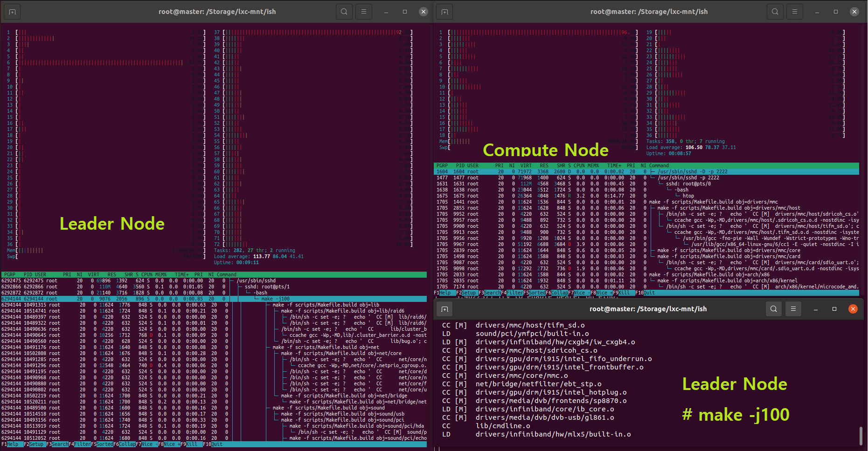Sort by Command column in left htop
Viewport: 868px width, 451px height.
point(226,275)
